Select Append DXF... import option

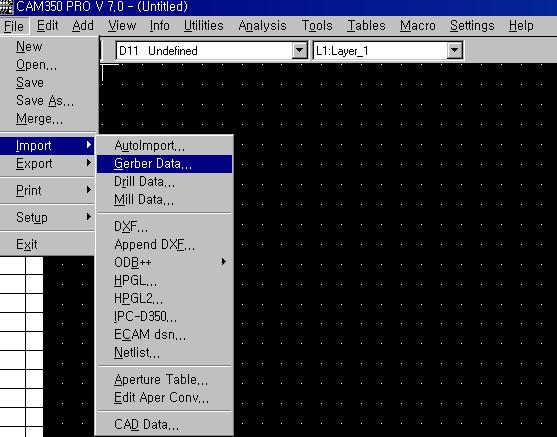point(164,245)
